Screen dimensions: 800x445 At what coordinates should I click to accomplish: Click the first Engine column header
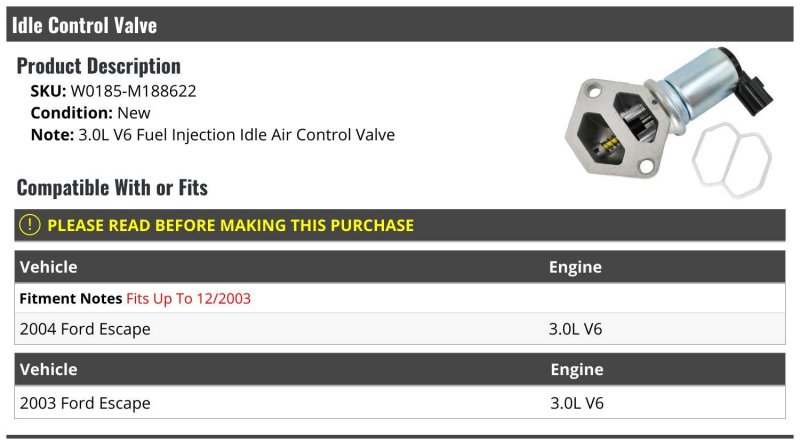coord(575,267)
